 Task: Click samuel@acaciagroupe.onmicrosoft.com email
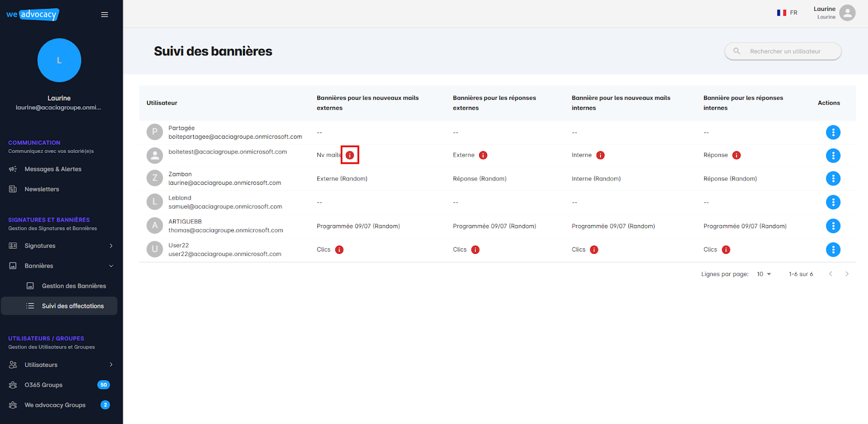click(x=225, y=207)
